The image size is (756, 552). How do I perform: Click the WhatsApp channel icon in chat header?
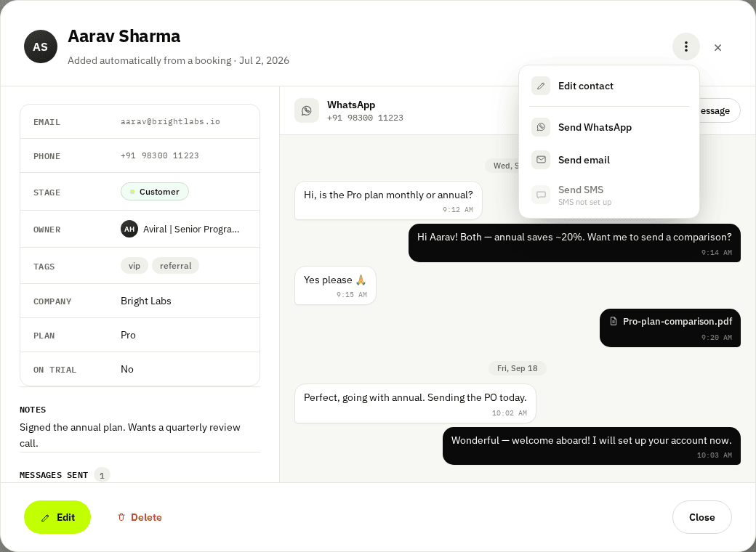click(x=307, y=110)
